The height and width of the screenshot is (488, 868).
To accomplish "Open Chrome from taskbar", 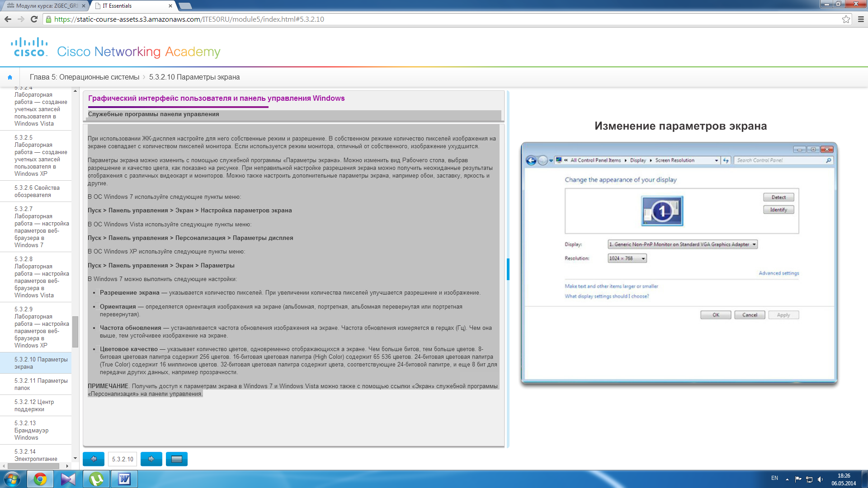I will pyautogui.click(x=40, y=479).
